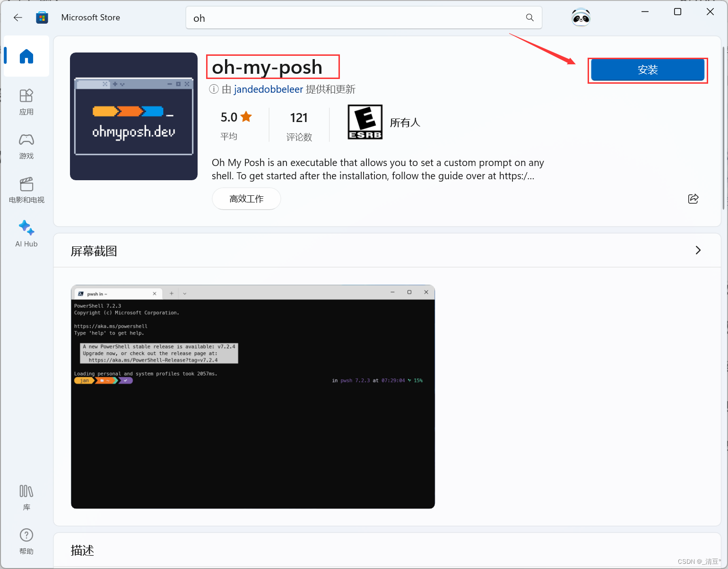The height and width of the screenshot is (569, 728).
Task: Minimize the Microsoft Store window
Action: tap(645, 12)
